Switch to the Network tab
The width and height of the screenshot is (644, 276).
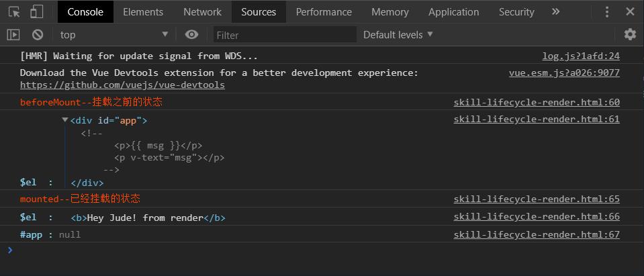pyautogui.click(x=202, y=12)
